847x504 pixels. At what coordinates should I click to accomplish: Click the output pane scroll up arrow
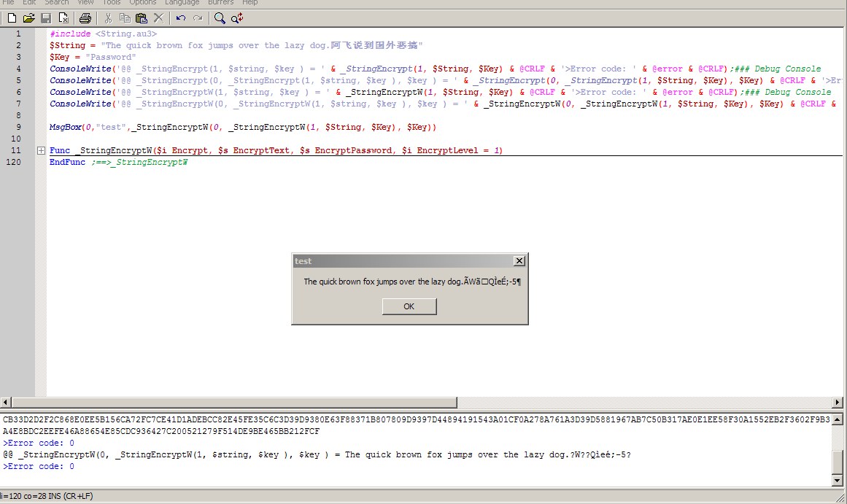838,419
